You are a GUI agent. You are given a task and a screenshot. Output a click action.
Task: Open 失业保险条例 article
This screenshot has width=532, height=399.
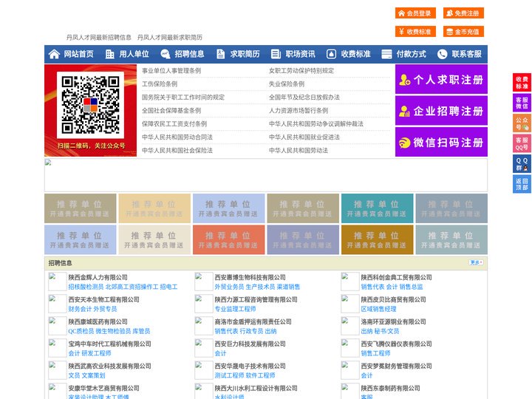[287, 83]
